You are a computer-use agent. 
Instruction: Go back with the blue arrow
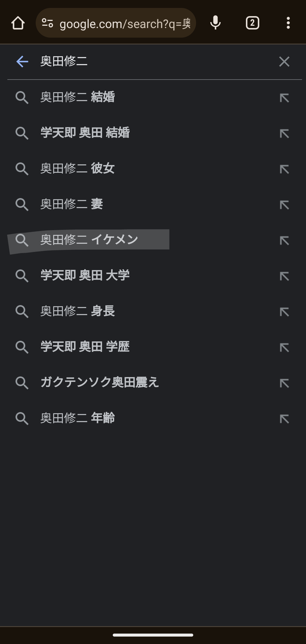point(22,61)
